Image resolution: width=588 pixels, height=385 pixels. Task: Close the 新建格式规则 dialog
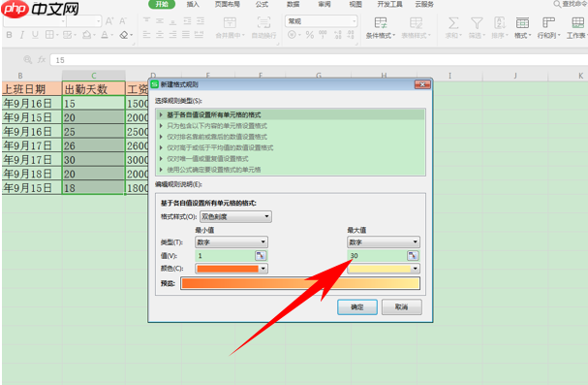(422, 84)
